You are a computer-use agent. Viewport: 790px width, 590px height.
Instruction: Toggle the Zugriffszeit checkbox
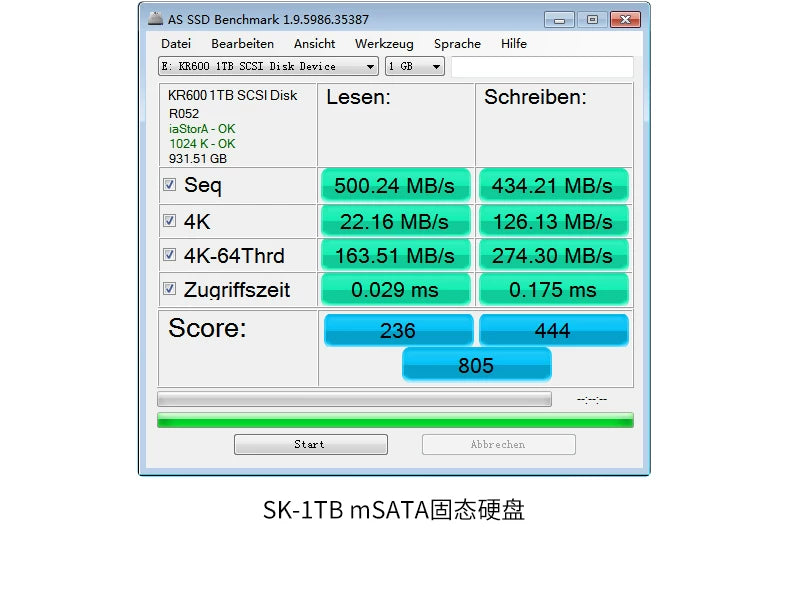(x=170, y=289)
